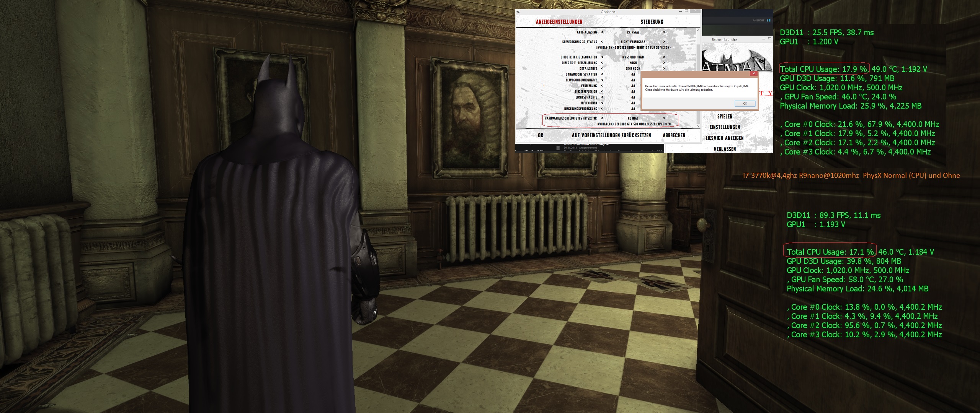980x413 pixels.
Task: Switch to the Steuerung tab
Action: coord(652,22)
